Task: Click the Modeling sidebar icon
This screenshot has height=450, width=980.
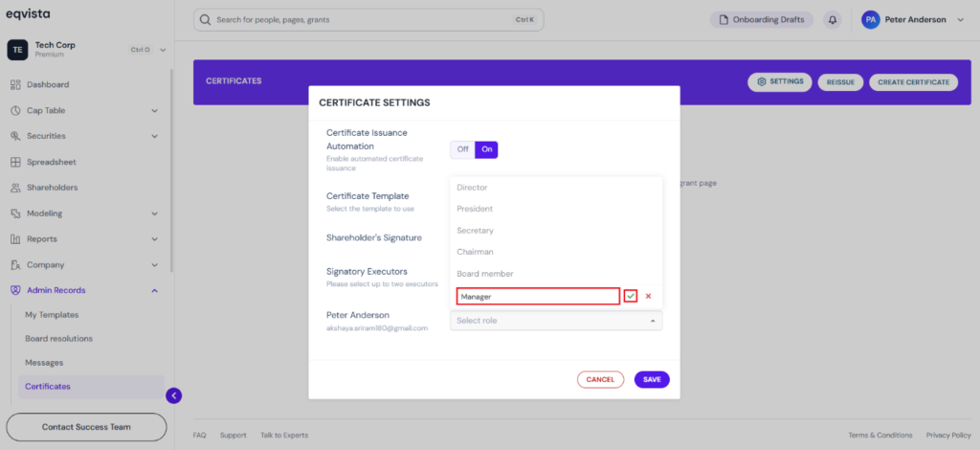Action: (15, 214)
